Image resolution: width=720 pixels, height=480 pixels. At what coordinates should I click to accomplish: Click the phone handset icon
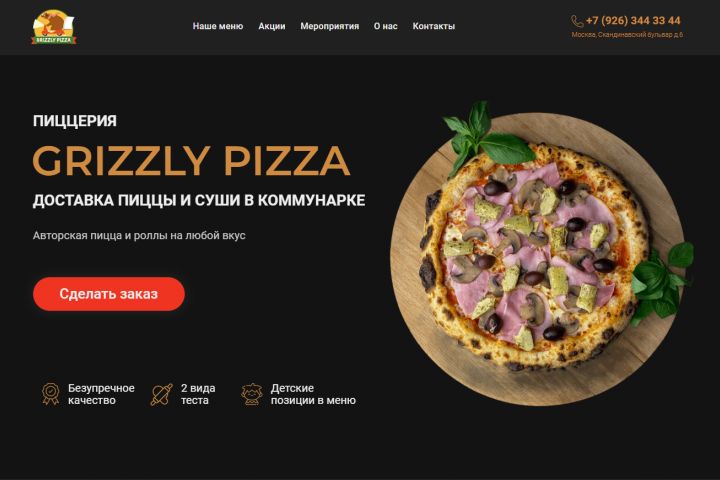[x=577, y=21]
